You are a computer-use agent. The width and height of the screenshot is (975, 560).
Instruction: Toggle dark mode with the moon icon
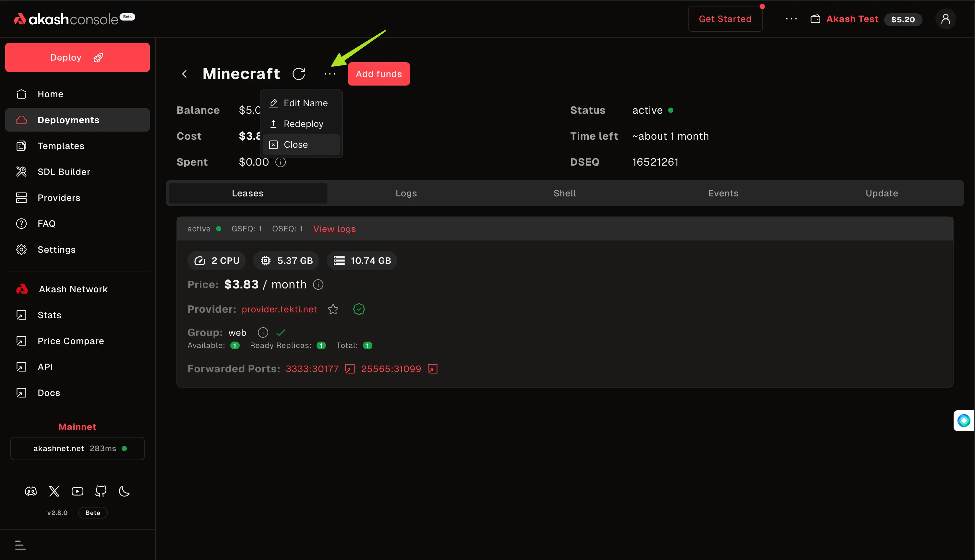click(x=124, y=491)
